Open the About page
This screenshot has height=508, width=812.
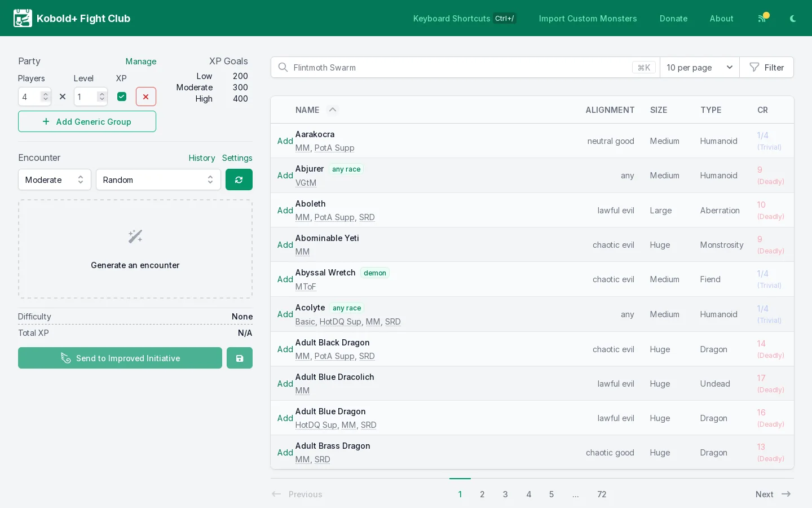722,19
